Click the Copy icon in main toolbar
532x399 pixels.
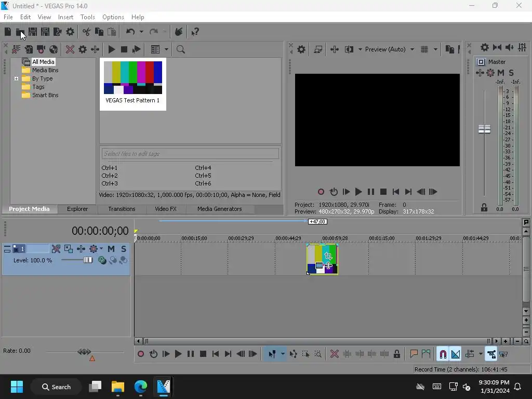point(99,32)
